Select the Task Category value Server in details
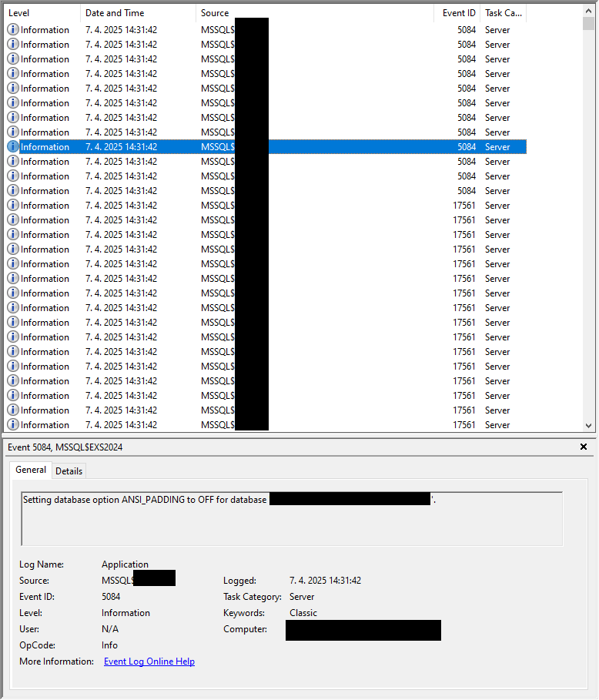 pyautogui.click(x=302, y=597)
